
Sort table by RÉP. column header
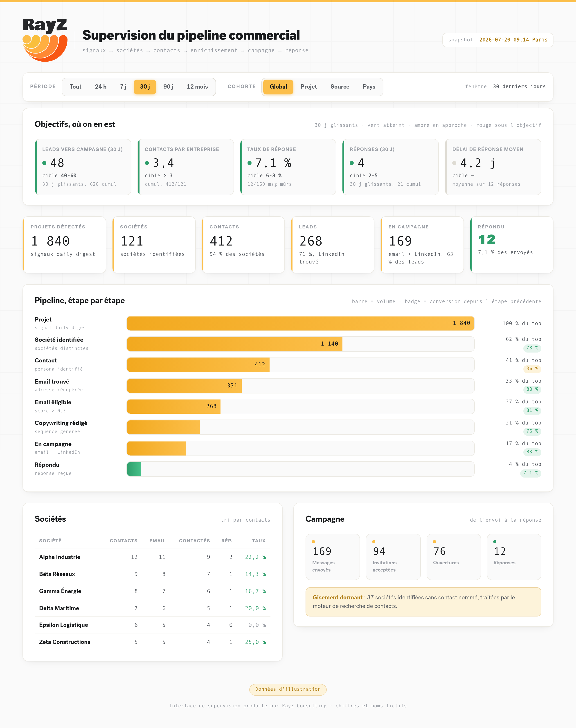(227, 541)
